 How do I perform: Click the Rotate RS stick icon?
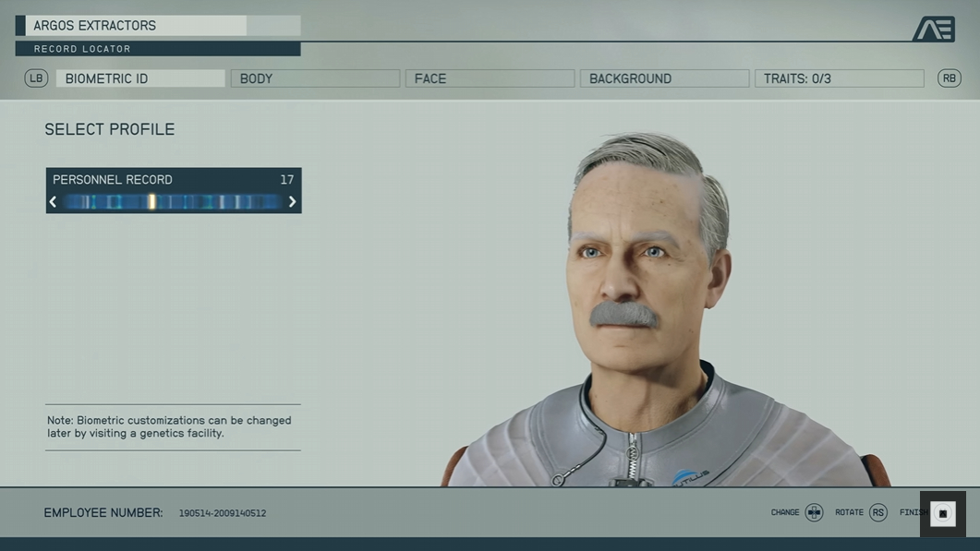tap(878, 513)
